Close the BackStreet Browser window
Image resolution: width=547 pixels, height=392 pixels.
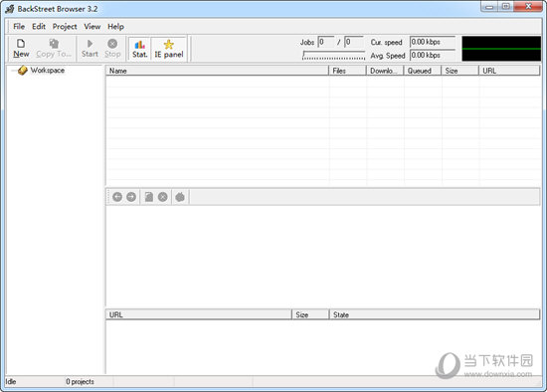528,7
